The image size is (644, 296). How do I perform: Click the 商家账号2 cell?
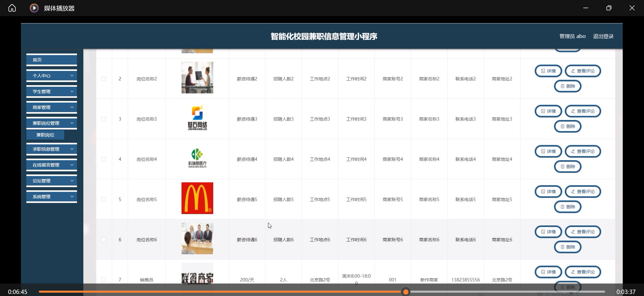click(x=393, y=79)
